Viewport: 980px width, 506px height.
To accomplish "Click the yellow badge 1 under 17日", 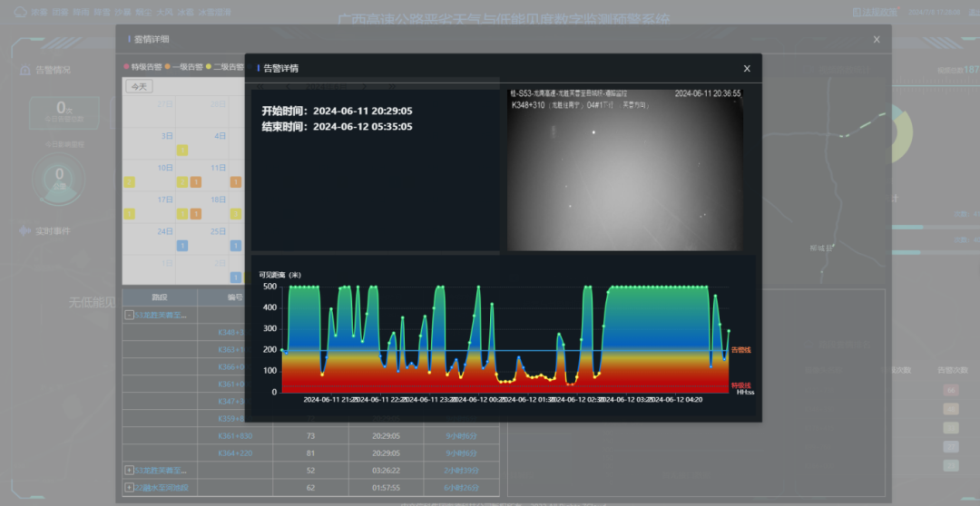I will click(130, 214).
